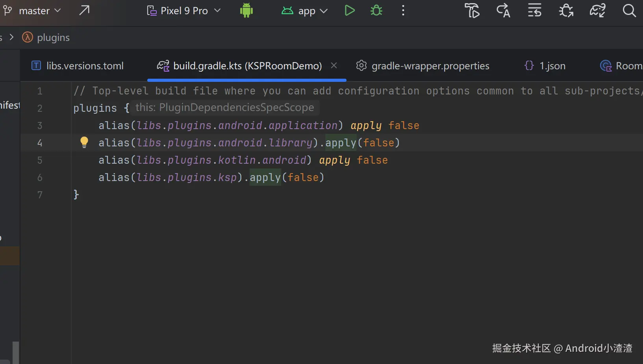Click the diagonal arrow update project icon
The image size is (643, 364).
pos(84,10)
